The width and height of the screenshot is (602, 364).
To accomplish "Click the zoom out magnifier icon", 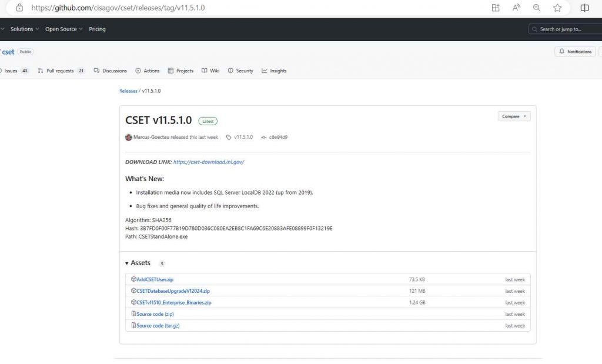I will [537, 8].
